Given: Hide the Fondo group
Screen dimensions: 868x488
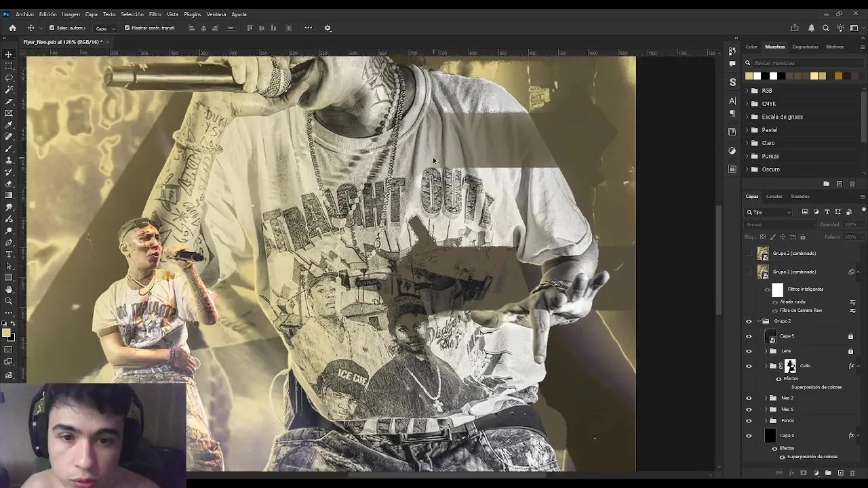Looking at the screenshot, I should [749, 421].
